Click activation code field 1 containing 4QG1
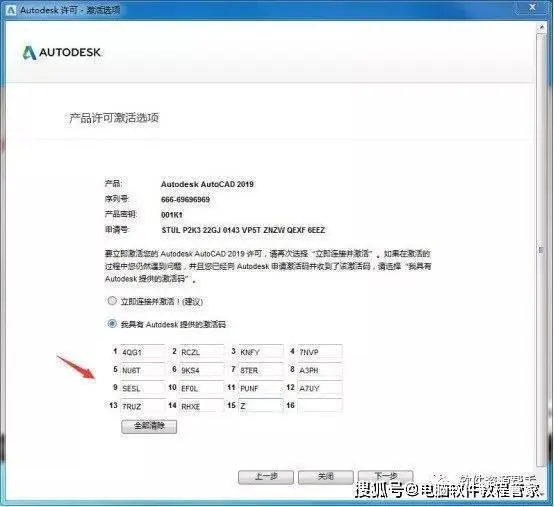This screenshot has height=507, width=554. tap(142, 352)
